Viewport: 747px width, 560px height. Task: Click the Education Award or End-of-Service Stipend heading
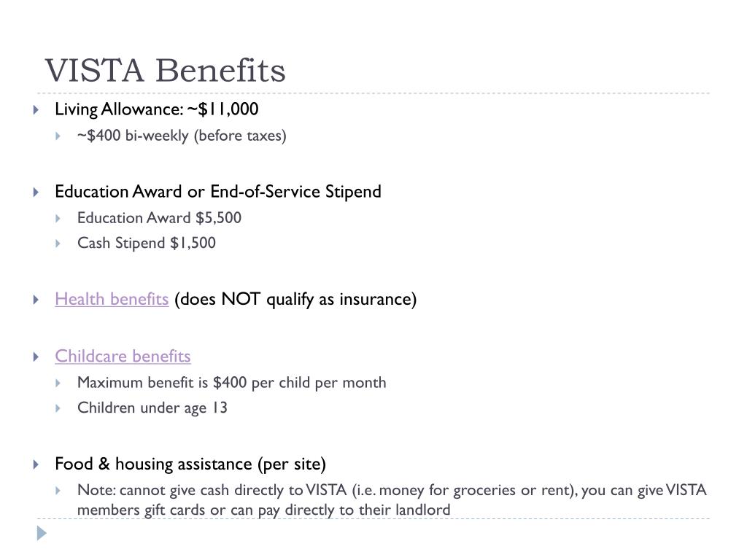(x=217, y=192)
